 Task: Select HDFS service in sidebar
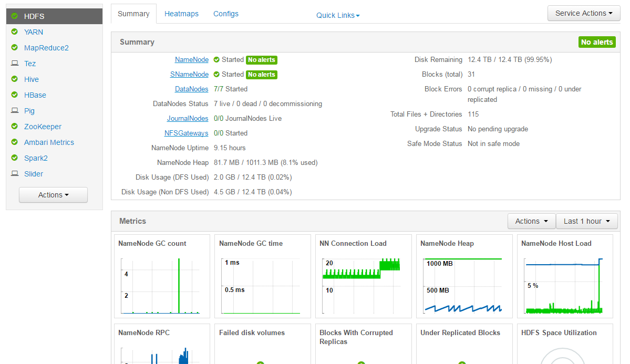pyautogui.click(x=54, y=16)
